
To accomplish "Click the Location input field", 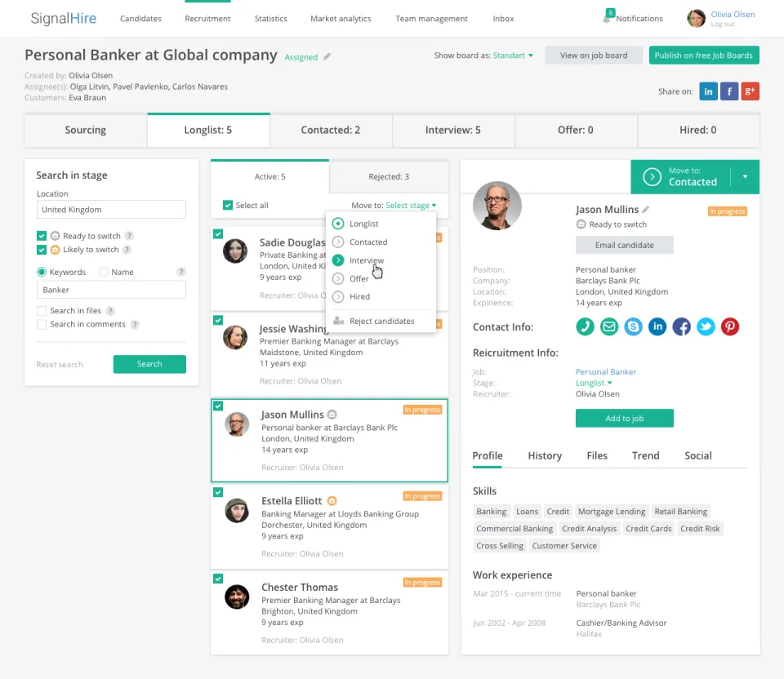I will [x=111, y=210].
